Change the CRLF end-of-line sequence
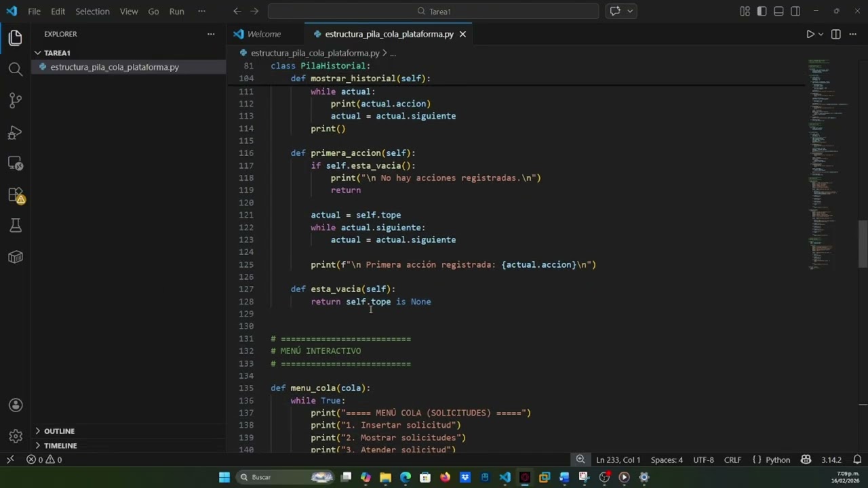This screenshot has width=868, height=488. [x=732, y=460]
